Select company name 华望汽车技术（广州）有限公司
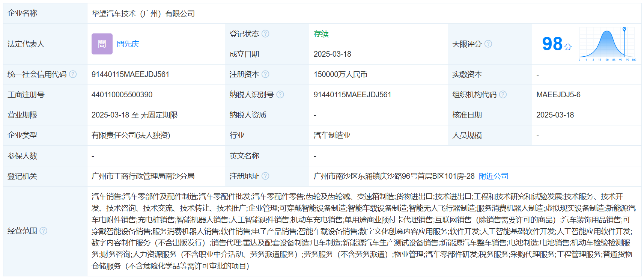This screenshot has width=644, height=279. click(143, 14)
